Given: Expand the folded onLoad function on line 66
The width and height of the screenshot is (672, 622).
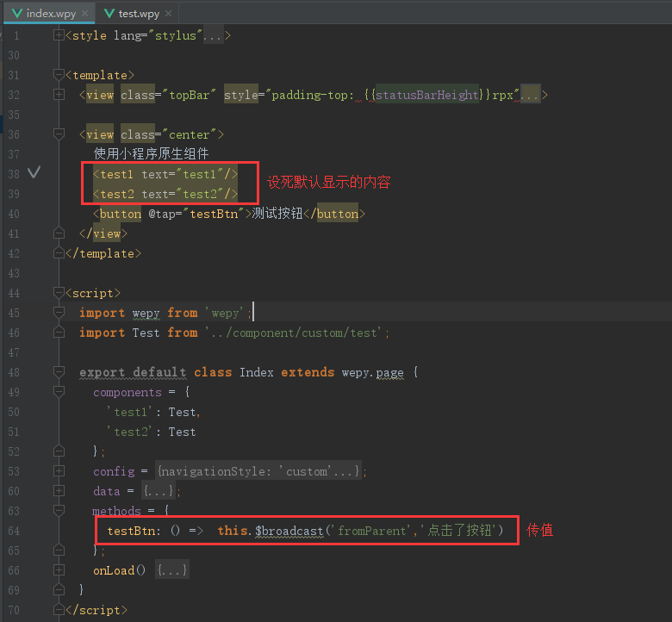Looking at the screenshot, I should click(x=59, y=570).
